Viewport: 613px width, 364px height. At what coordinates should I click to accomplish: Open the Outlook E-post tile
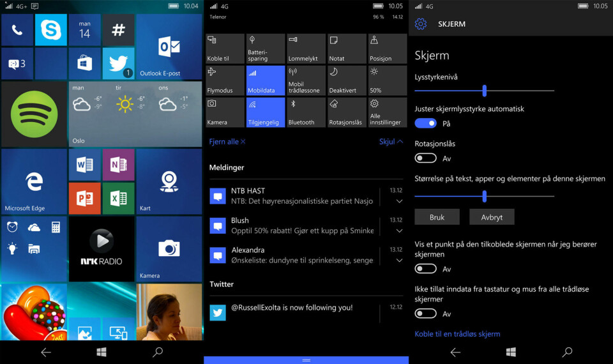(x=169, y=47)
